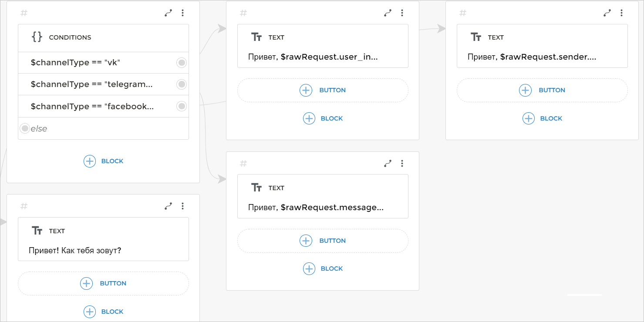Image resolution: width=644 pixels, height=322 pixels.
Task: Click connection path icon on Conditions card
Action: (169, 13)
